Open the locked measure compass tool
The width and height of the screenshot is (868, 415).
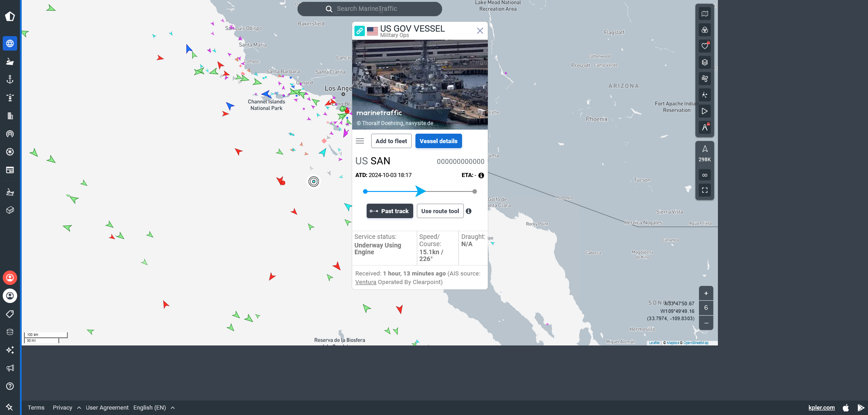(x=705, y=127)
